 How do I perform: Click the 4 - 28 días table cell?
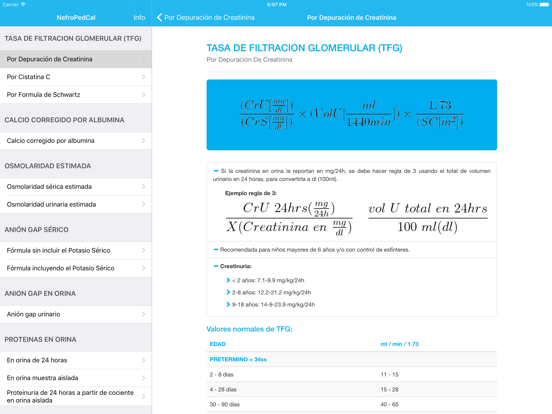pos(223,389)
